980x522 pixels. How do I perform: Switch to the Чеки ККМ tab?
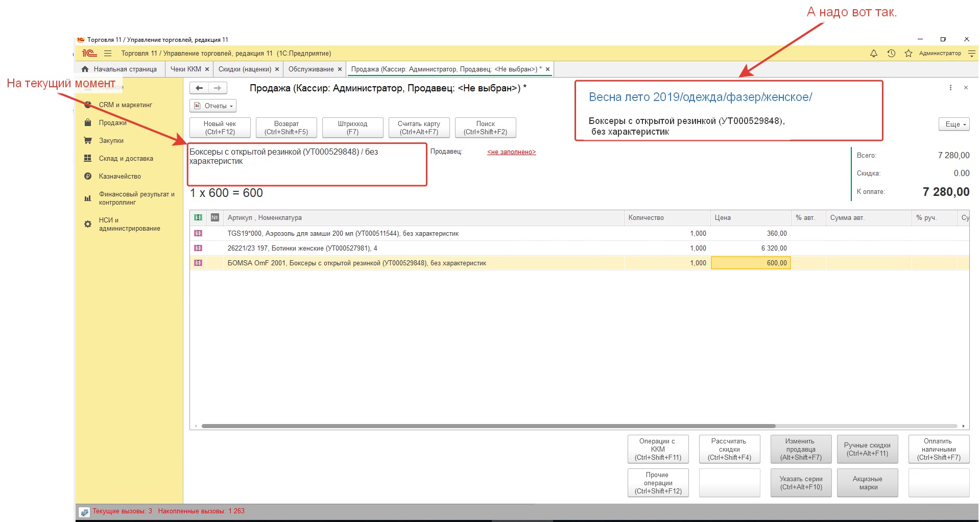pyautogui.click(x=185, y=69)
